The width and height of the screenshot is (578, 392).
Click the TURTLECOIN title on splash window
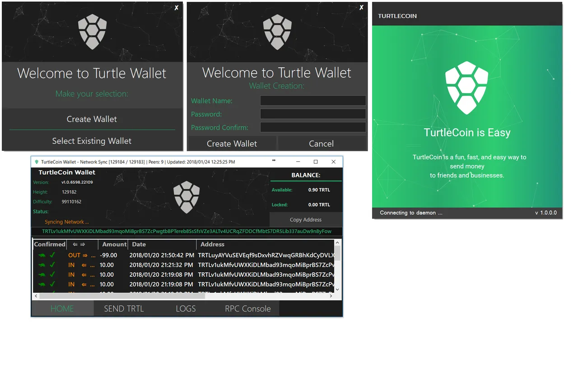point(397,16)
